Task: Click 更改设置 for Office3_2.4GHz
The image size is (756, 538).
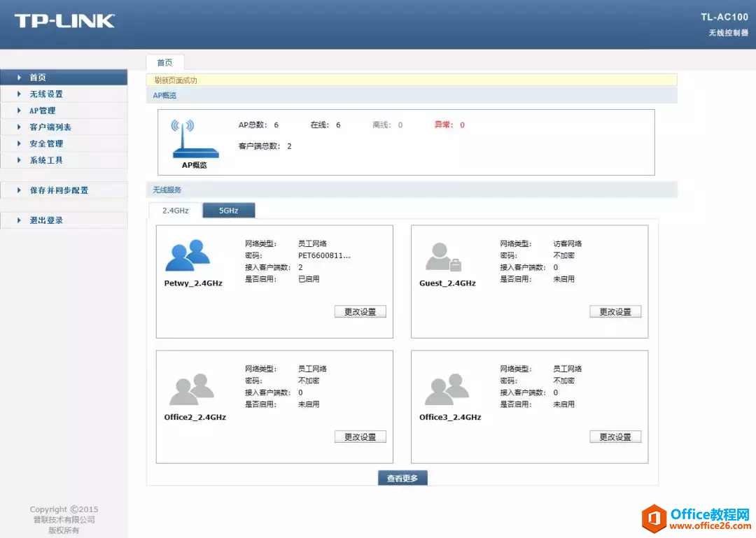Action: (615, 437)
